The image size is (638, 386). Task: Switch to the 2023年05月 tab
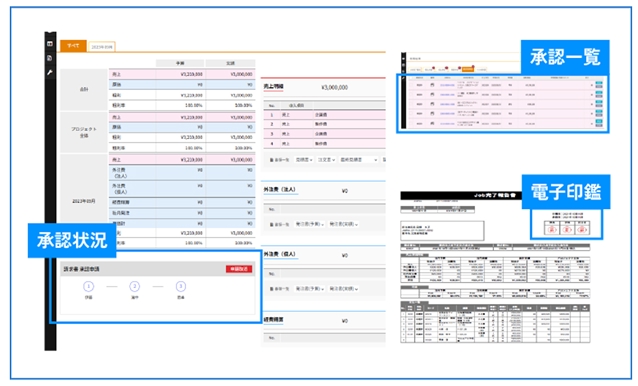(x=102, y=47)
